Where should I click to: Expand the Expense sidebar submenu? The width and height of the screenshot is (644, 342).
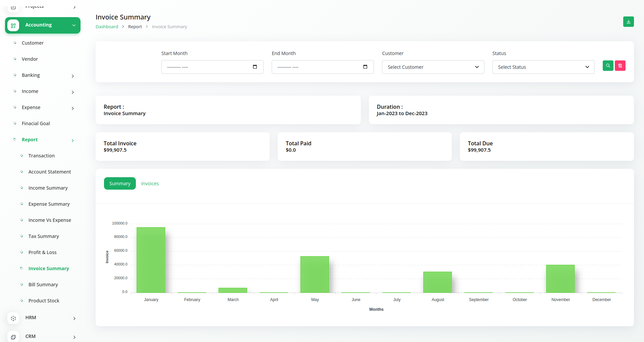coord(73,108)
